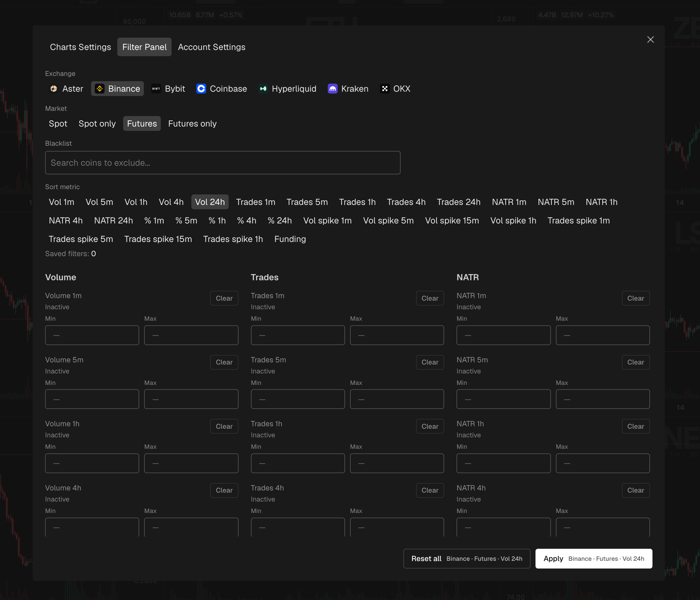This screenshot has height=600, width=700.
Task: Toggle the Futures market option
Action: [x=142, y=124]
